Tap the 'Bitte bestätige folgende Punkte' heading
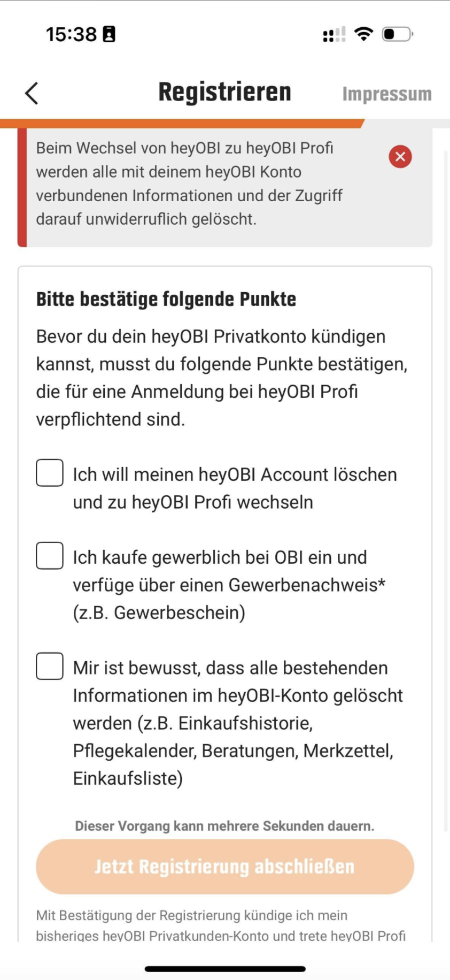Screen dimensions: 450x980 (166, 299)
